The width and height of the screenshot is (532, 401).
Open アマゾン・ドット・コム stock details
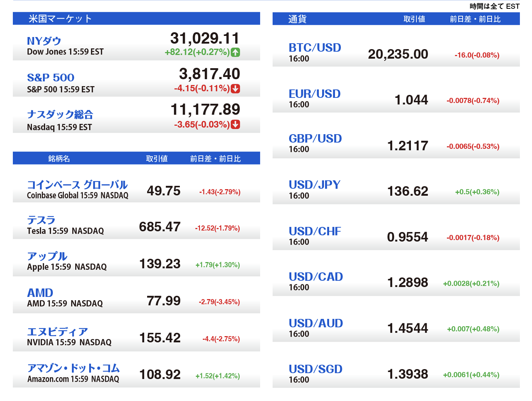(74, 368)
